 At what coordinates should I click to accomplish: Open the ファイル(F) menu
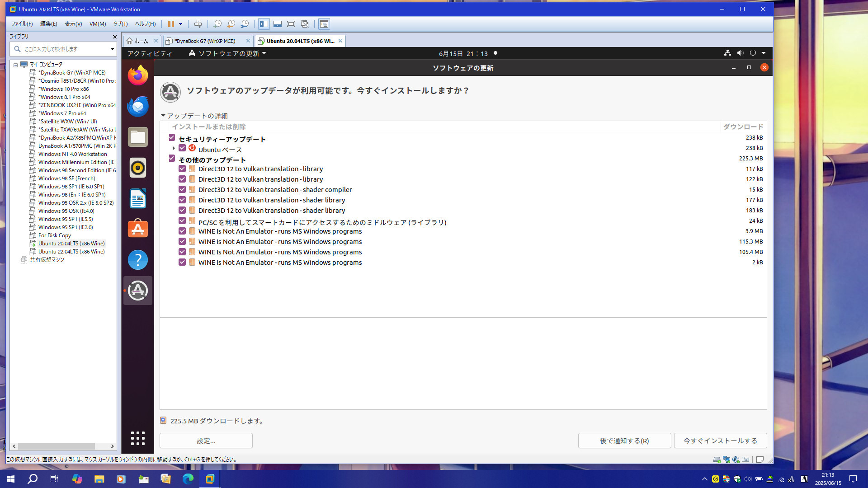pos(22,24)
